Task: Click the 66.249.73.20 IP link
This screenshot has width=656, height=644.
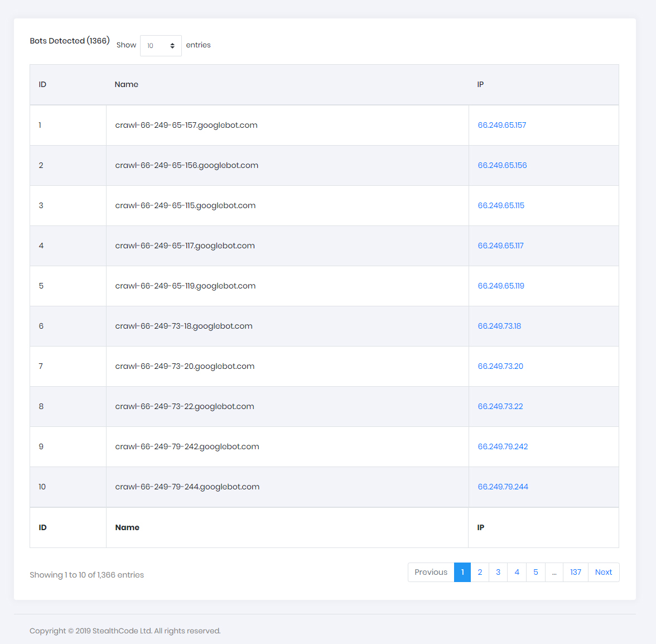Action: tap(500, 366)
